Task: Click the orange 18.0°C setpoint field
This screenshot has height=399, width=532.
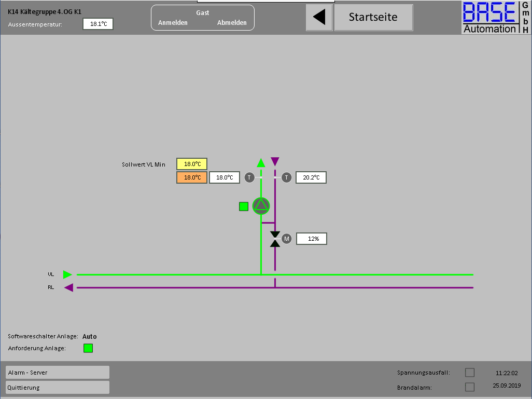Action: (x=192, y=177)
